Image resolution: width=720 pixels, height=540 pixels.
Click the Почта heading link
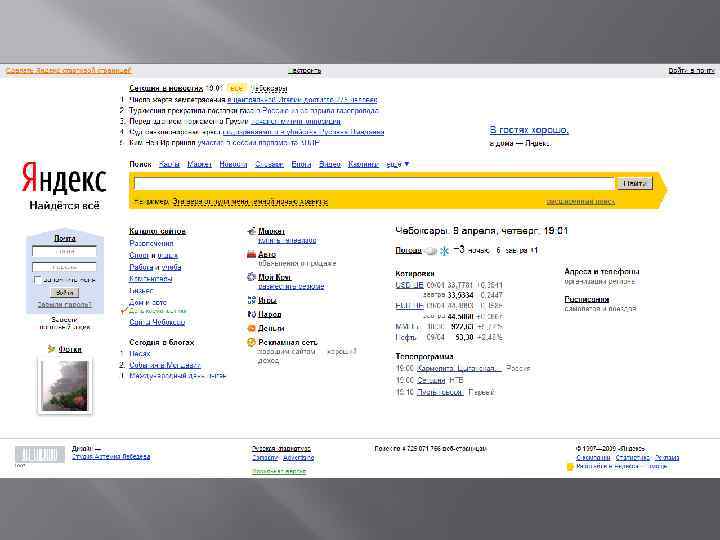[x=65, y=238]
